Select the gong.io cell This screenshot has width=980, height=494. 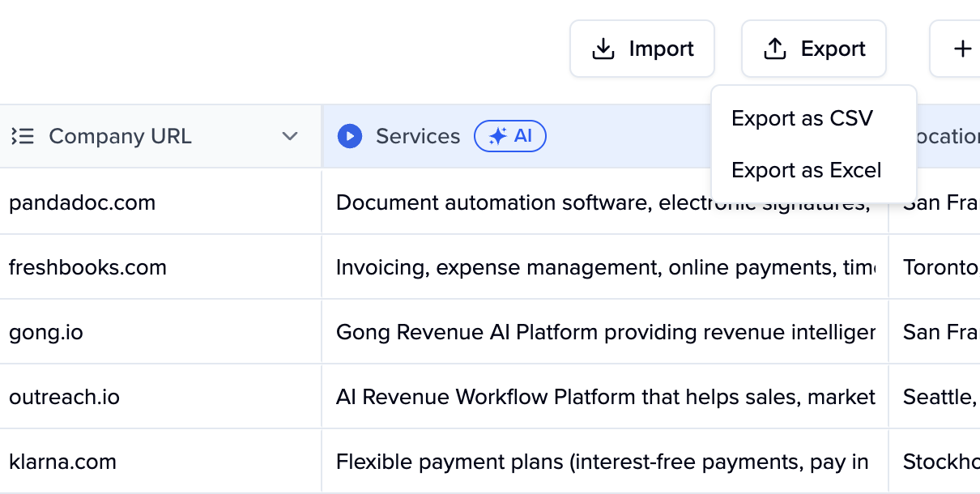tap(46, 332)
